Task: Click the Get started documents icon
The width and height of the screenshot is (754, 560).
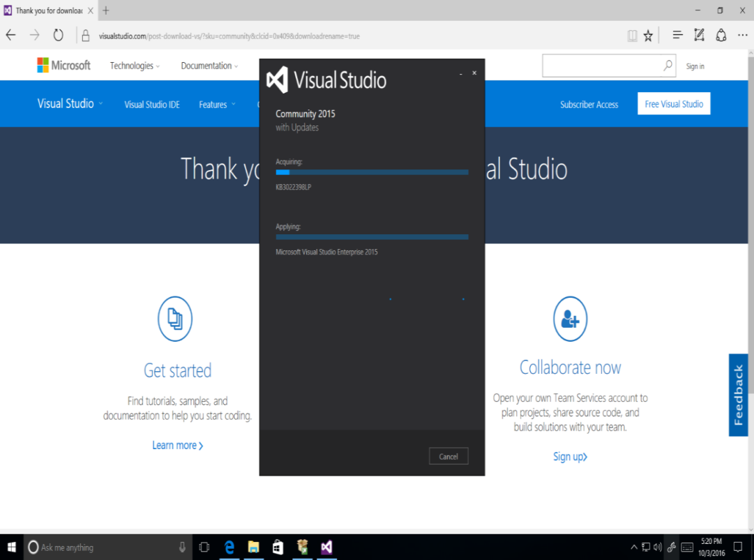Action: (175, 319)
